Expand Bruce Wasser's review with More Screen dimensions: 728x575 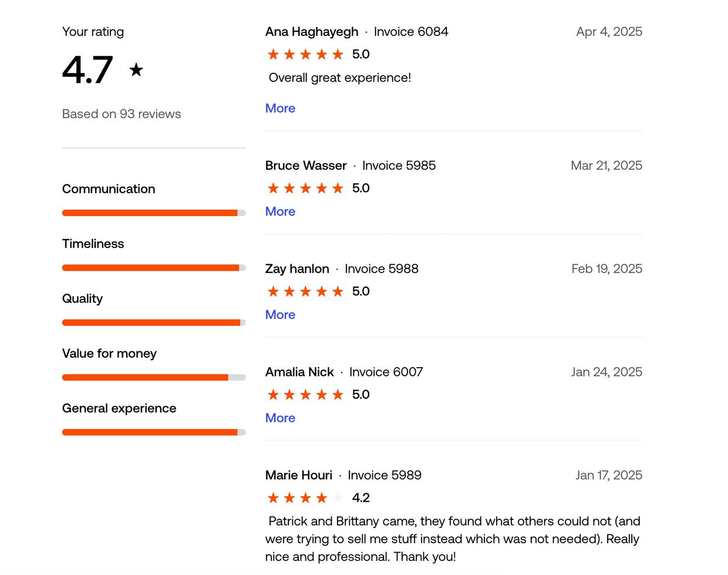[x=280, y=211]
